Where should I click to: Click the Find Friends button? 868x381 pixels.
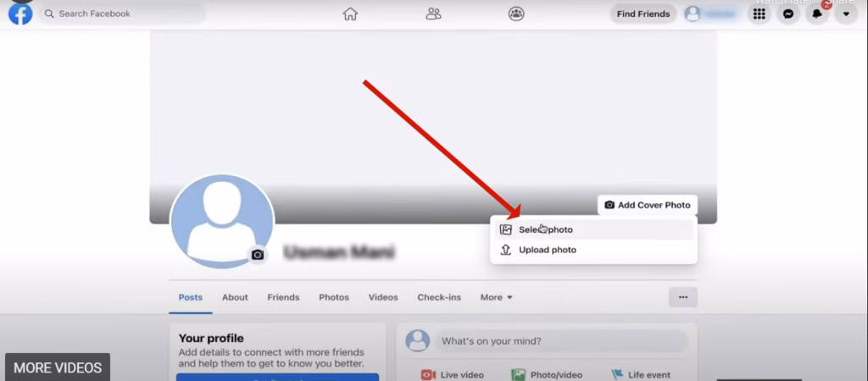point(643,14)
